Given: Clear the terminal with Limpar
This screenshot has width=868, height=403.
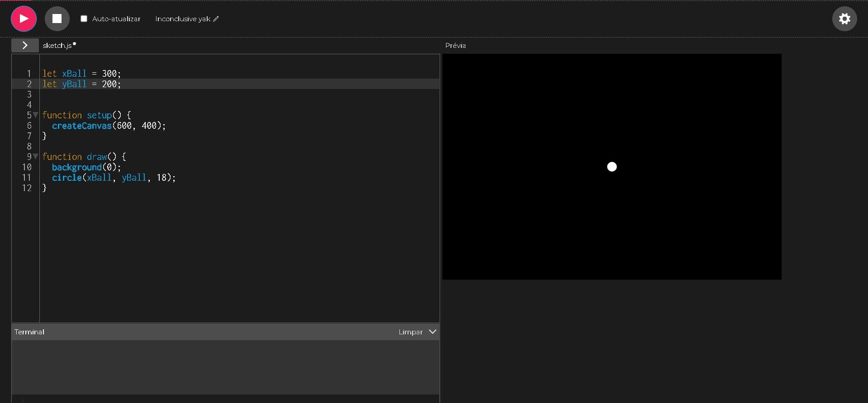Looking at the screenshot, I should coord(410,332).
